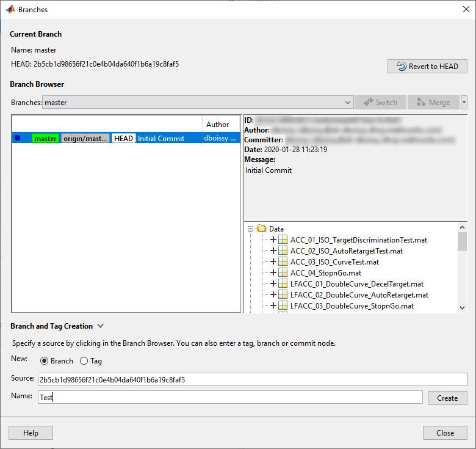
Task: Collapse the Data folder tree node
Action: (x=250, y=228)
